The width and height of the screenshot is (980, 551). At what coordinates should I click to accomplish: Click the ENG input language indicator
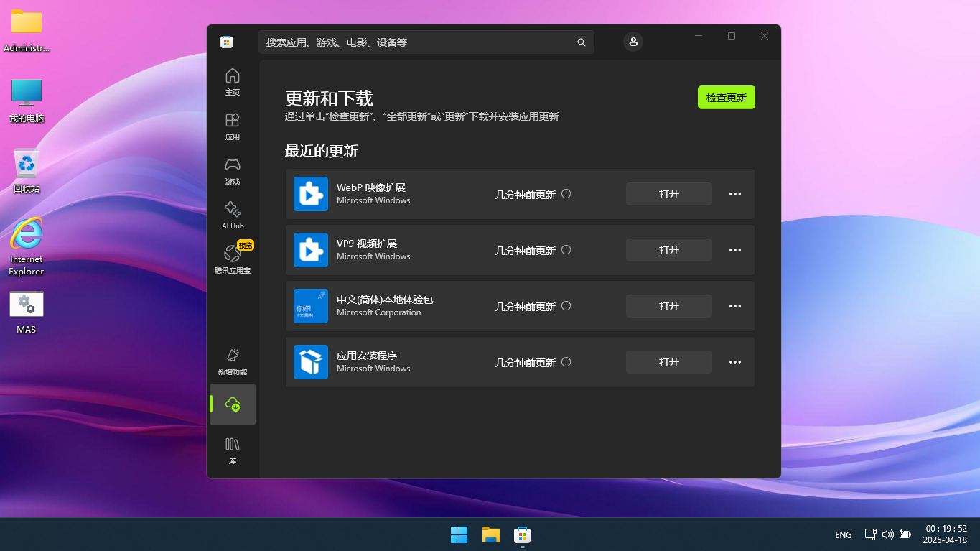[844, 534]
